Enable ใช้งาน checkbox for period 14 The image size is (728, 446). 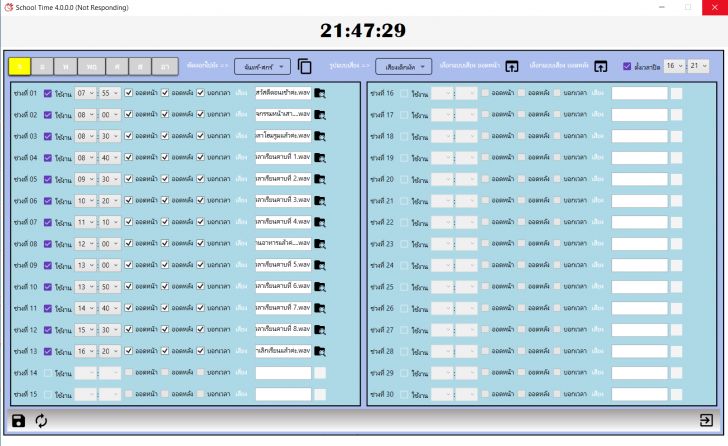(x=47, y=373)
